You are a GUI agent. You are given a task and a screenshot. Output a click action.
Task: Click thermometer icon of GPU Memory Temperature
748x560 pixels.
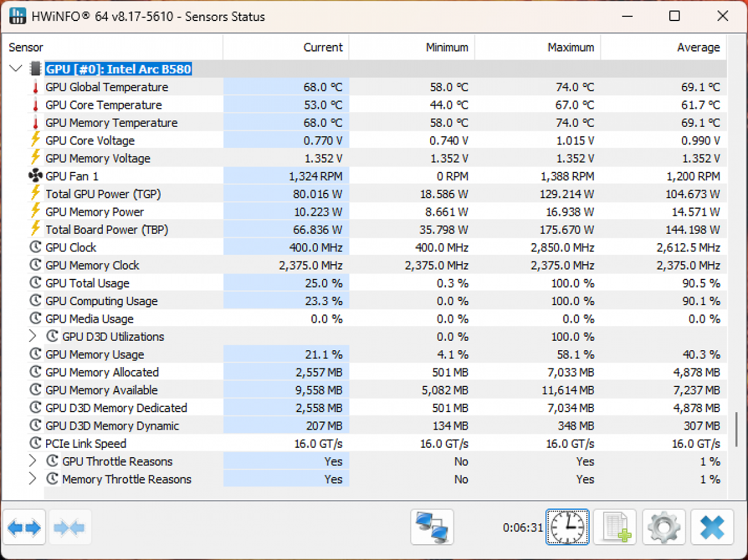[36, 123]
